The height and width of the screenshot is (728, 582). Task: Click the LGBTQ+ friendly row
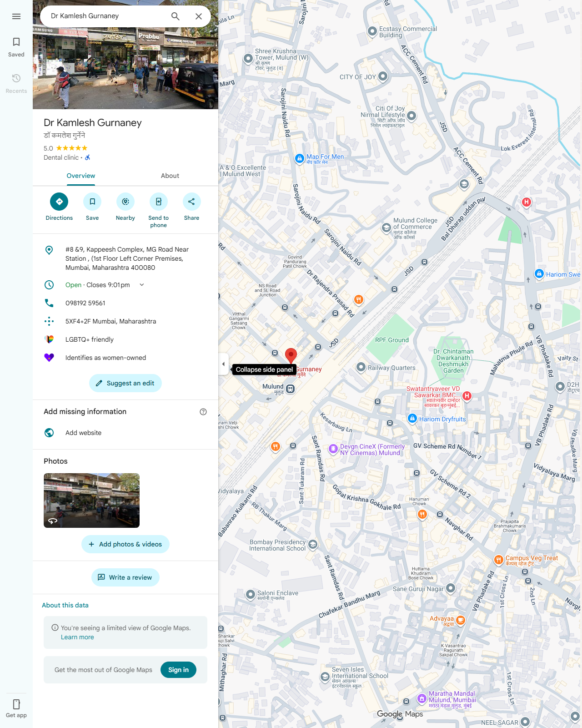click(125, 339)
